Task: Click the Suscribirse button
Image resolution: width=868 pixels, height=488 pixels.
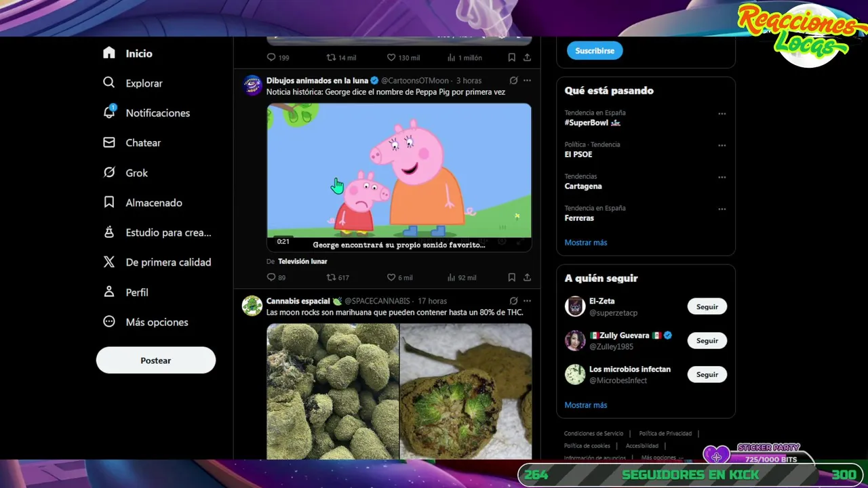Action: pyautogui.click(x=595, y=51)
